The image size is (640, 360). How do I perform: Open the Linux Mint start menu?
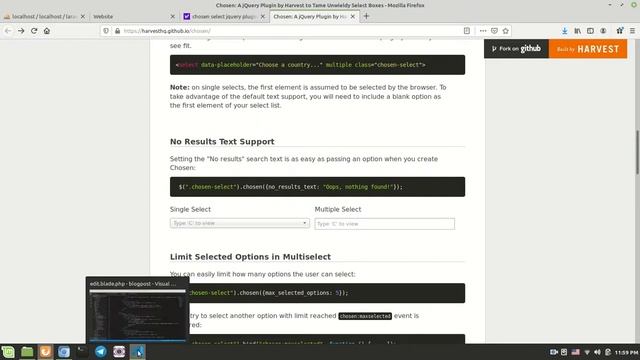pyautogui.click(x=8, y=352)
